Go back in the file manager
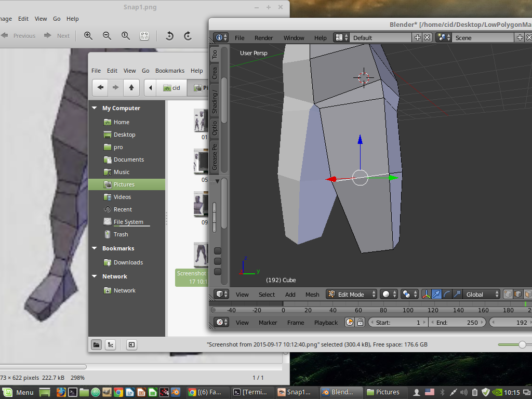Image resolution: width=532 pixels, height=399 pixels. pyautogui.click(x=100, y=87)
